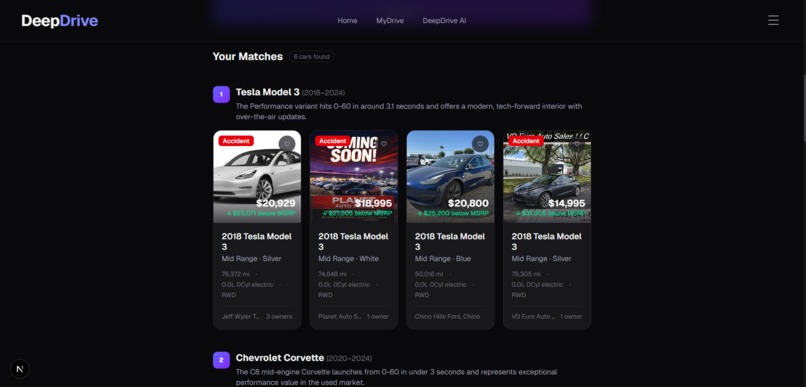806x387 pixels.
Task: Click the '3 owners' label
Action: 279,317
